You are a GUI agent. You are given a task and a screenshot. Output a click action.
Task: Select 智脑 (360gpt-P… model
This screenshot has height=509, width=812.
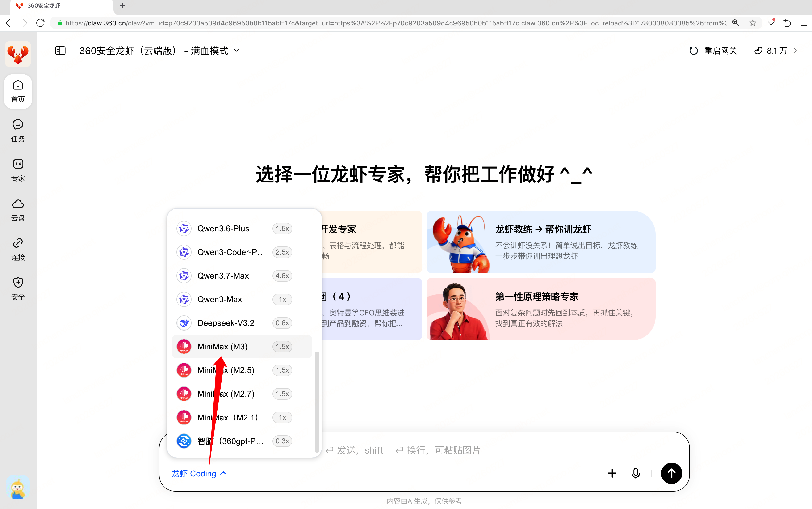click(x=242, y=441)
